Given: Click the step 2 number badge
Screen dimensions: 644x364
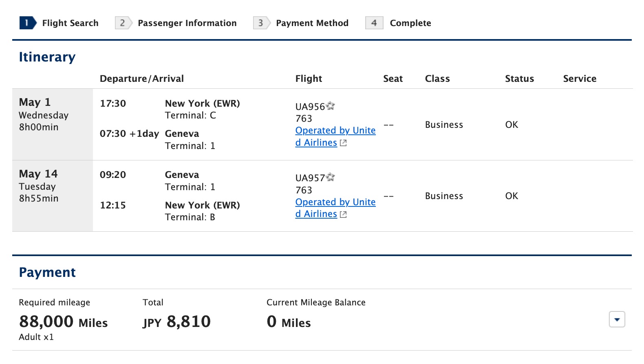Looking at the screenshot, I should point(122,23).
